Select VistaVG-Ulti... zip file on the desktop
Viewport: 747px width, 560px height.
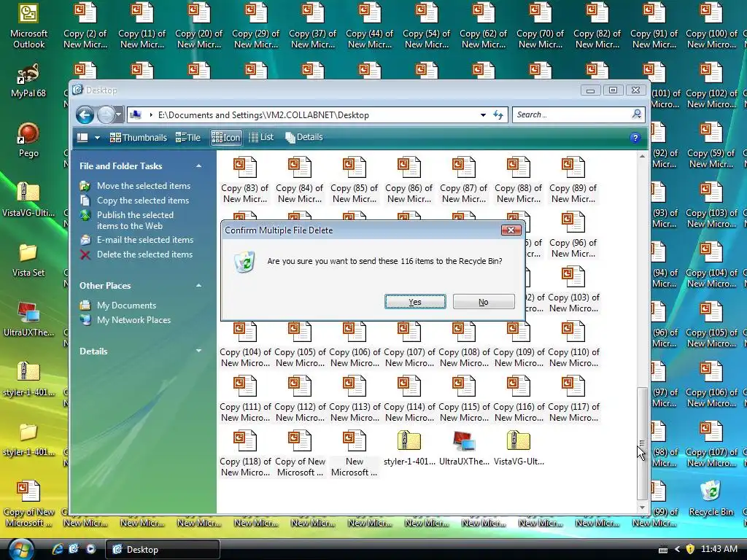coord(28,200)
